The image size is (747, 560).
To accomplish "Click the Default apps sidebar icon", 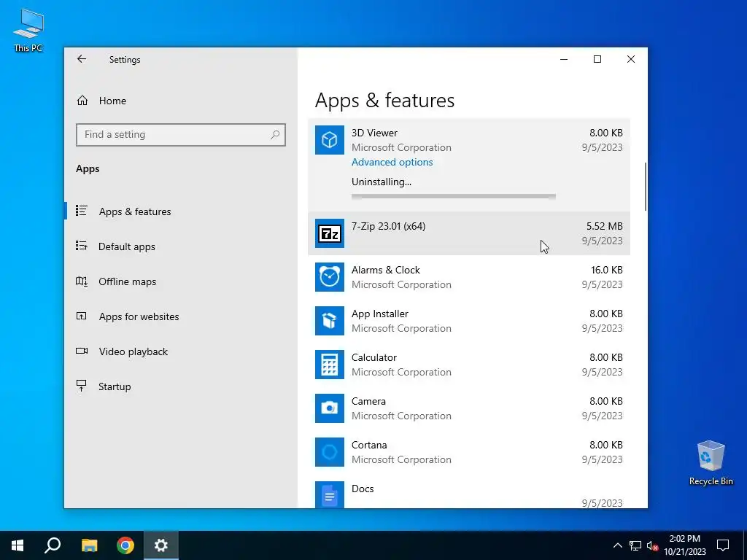I will pos(82,246).
